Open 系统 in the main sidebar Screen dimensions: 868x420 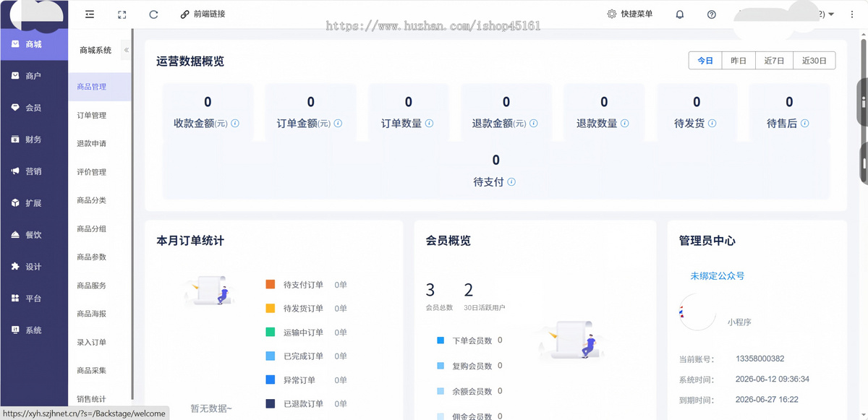[x=34, y=330]
